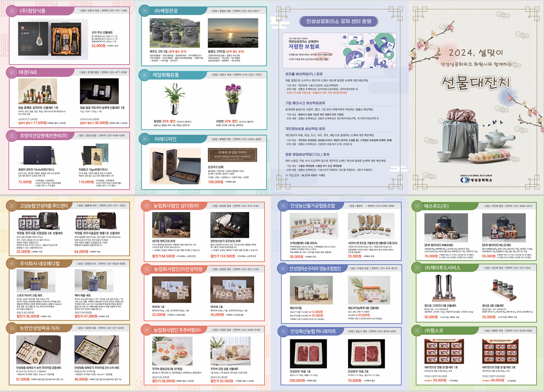This screenshot has height=392, width=544.
Task: Click the 안성상공회의소 공제 센터 운영 title
Action: [x=338, y=21]
